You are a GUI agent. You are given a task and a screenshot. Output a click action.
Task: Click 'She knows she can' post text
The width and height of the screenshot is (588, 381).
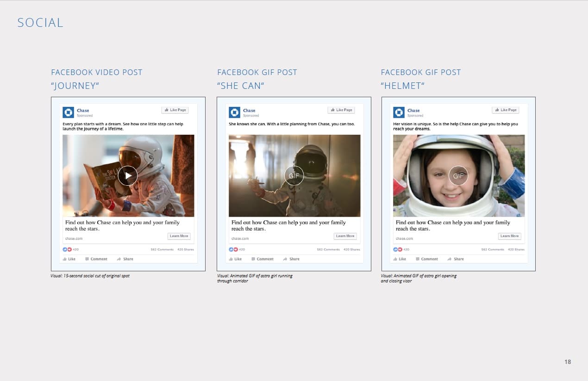coord(292,124)
